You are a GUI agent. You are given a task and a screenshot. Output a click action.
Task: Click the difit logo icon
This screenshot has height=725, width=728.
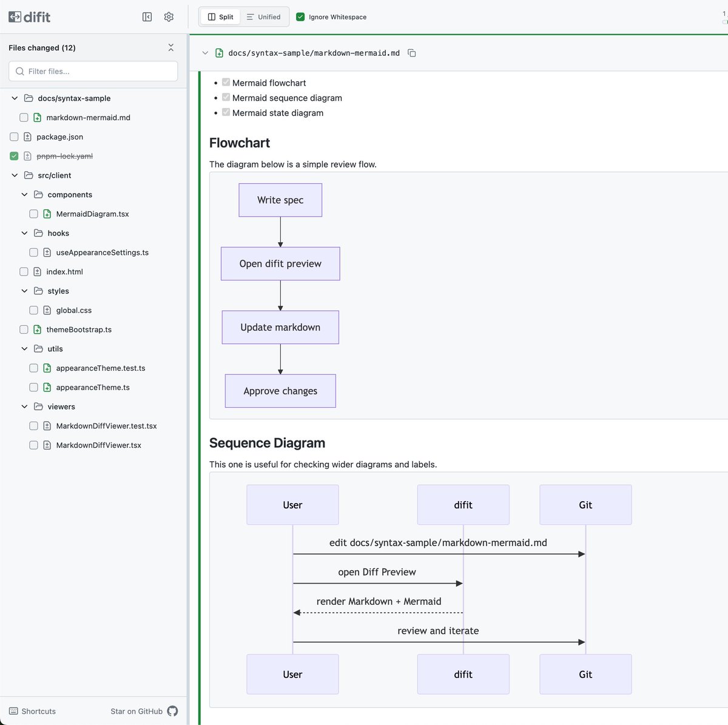pos(15,17)
